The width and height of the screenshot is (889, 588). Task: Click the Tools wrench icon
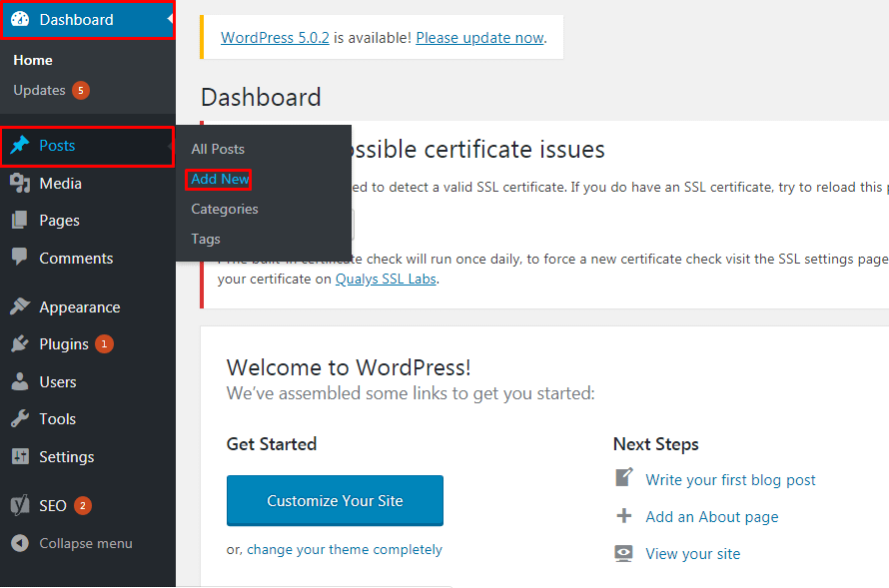point(20,418)
